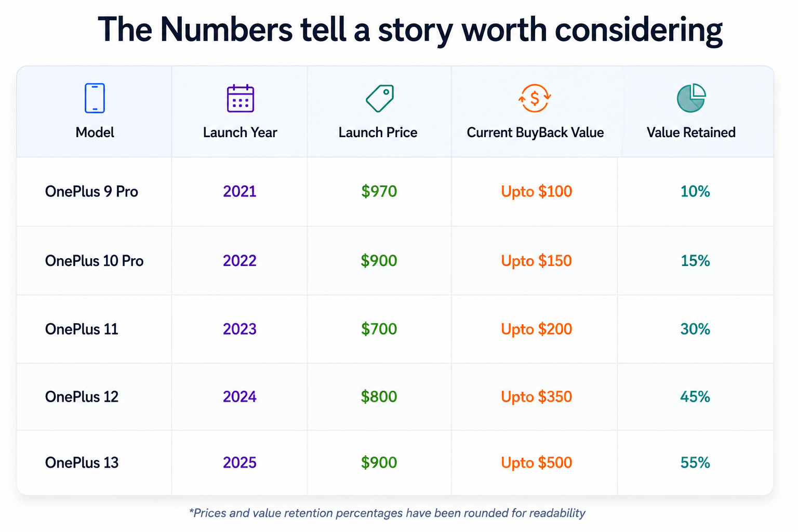Click the 2023 launch year cell
The image size is (798, 532).
240,329
